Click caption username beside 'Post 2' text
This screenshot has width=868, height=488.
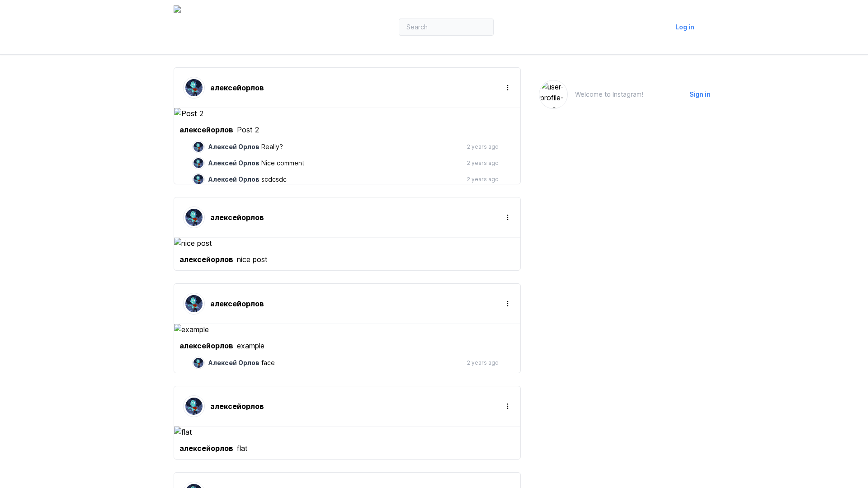pos(206,130)
